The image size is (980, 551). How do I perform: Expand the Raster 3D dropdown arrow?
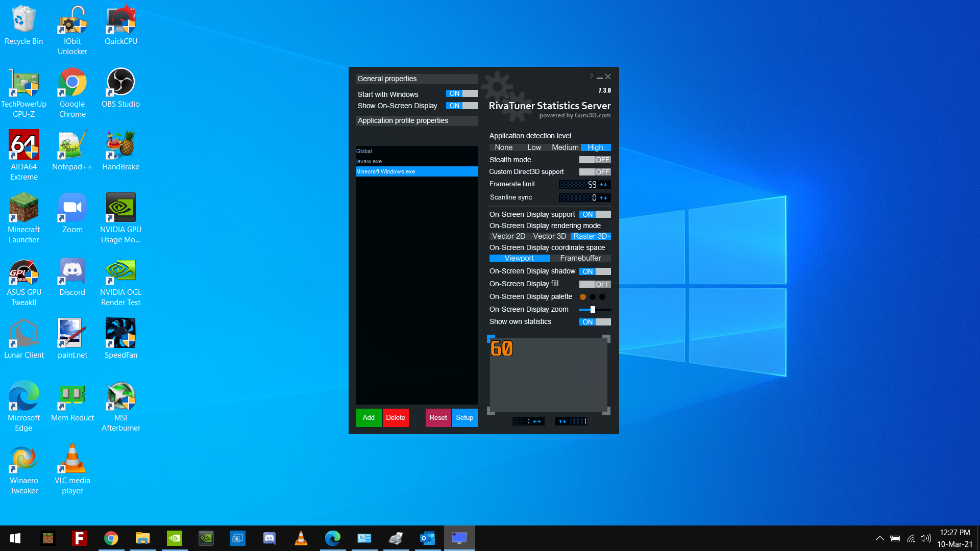pos(609,237)
